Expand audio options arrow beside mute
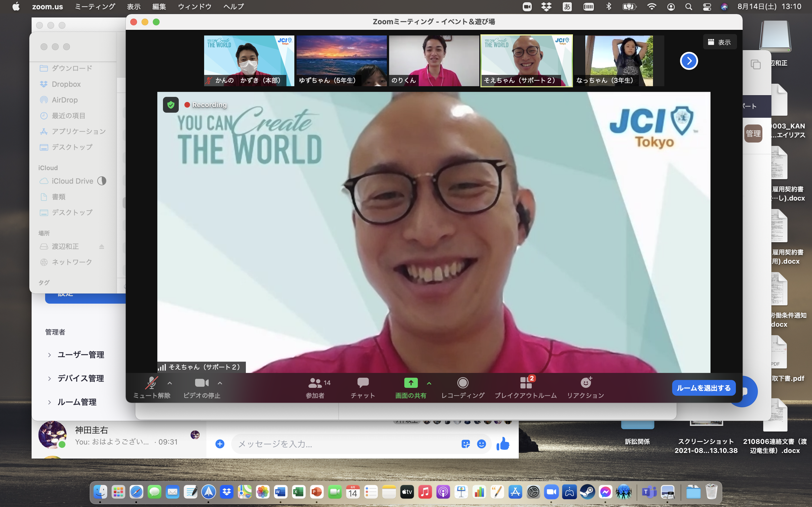The image size is (812, 507). pyautogui.click(x=170, y=383)
